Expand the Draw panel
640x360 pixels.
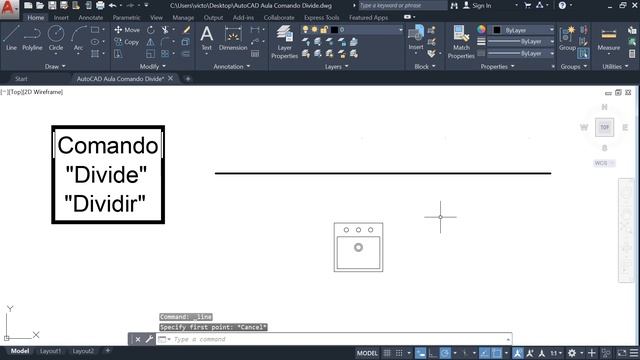pos(55,66)
